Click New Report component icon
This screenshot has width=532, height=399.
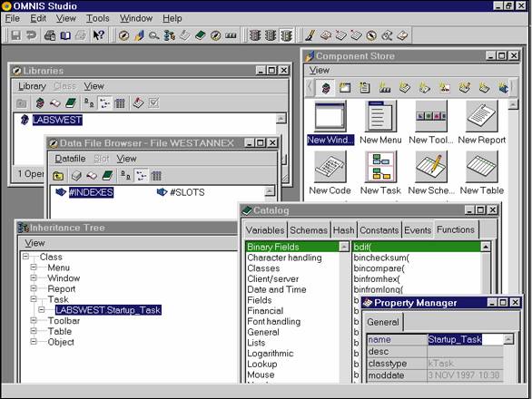(x=481, y=116)
